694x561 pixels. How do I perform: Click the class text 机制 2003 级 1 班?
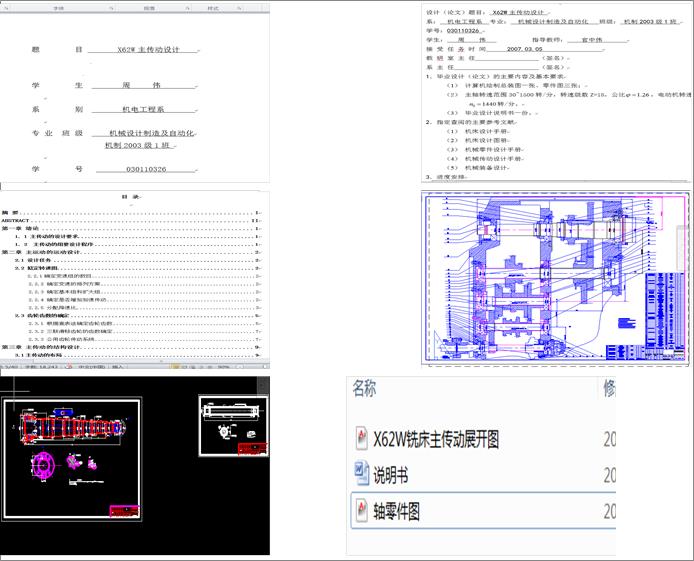[x=137, y=145]
